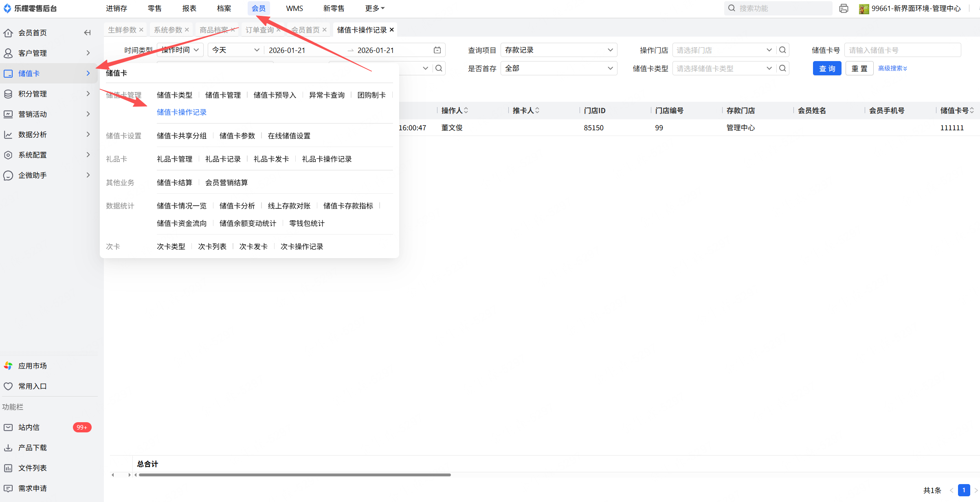Open the 查询项目 存款记录 dropdown
980x502 pixels.
click(x=558, y=50)
